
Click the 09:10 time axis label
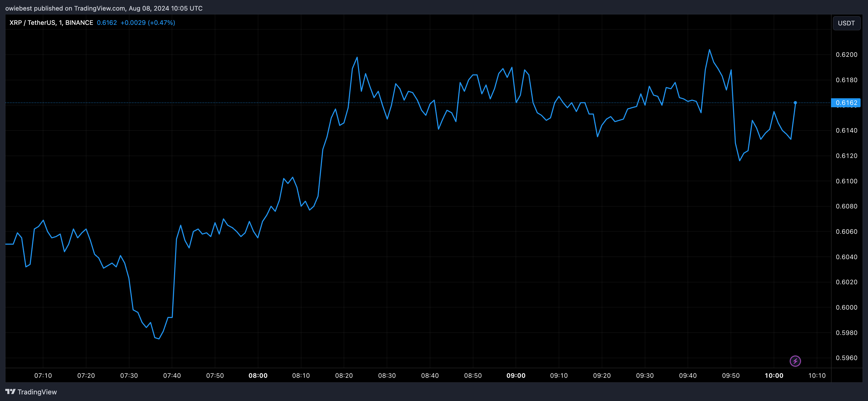pyautogui.click(x=559, y=375)
